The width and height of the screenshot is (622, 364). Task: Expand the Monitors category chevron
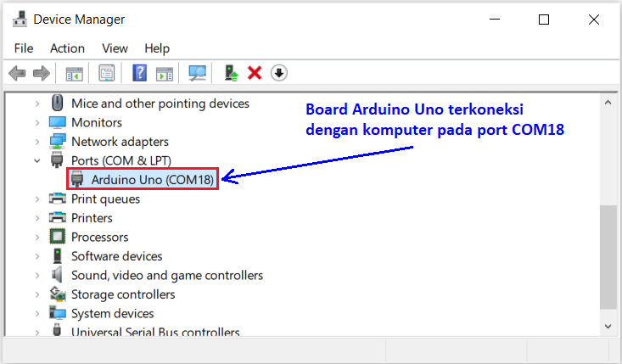click(x=37, y=122)
